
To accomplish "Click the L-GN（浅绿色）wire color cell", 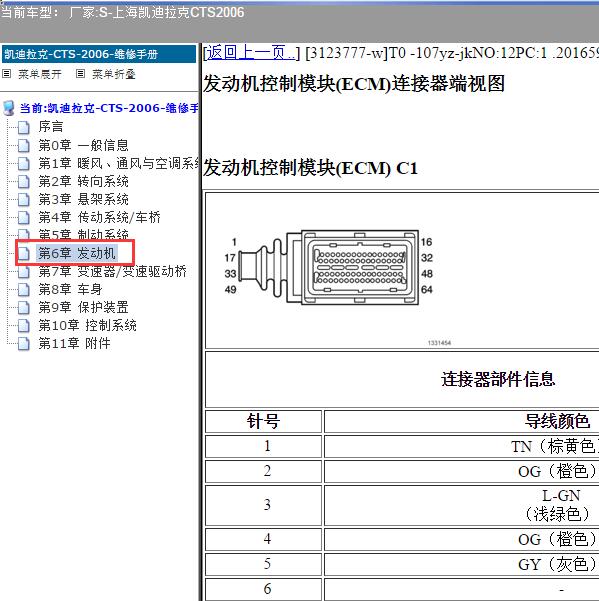I will (462, 505).
